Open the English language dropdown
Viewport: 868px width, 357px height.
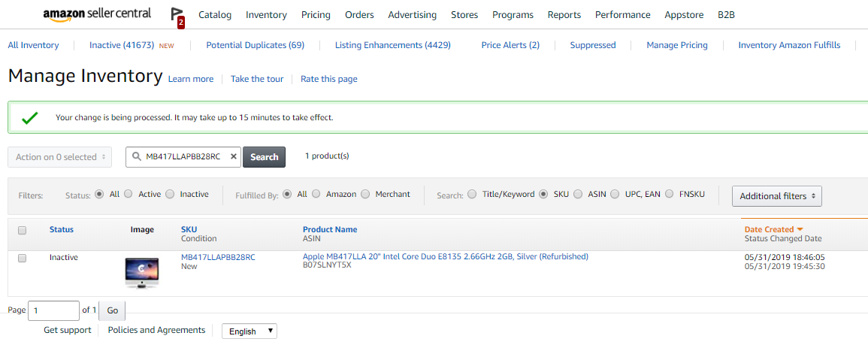(x=249, y=331)
